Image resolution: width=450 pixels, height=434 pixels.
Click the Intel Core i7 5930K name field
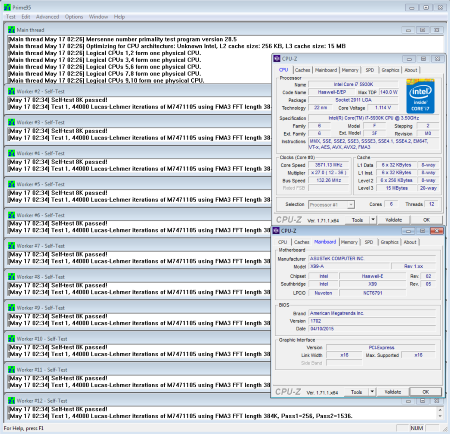(x=353, y=85)
